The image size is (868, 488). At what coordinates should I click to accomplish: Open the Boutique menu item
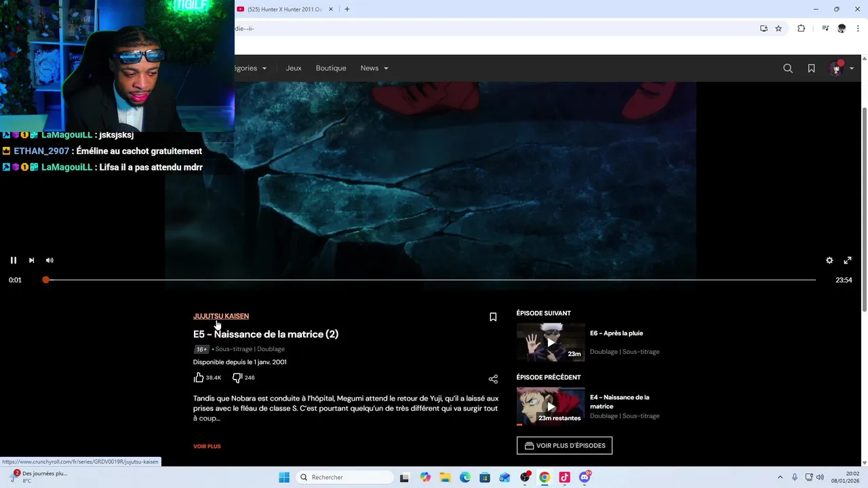point(331,68)
